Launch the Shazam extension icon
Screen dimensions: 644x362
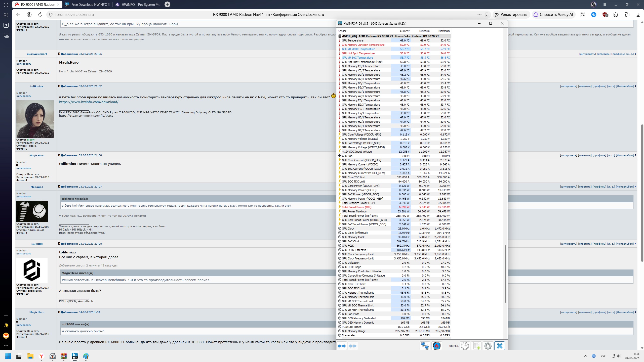tap(594, 15)
